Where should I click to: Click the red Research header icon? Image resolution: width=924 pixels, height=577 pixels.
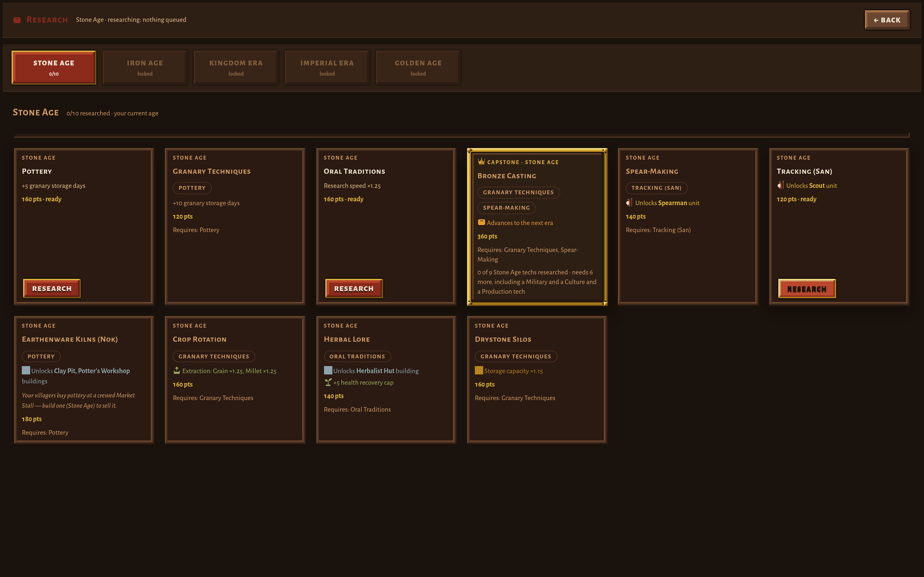[x=17, y=20]
